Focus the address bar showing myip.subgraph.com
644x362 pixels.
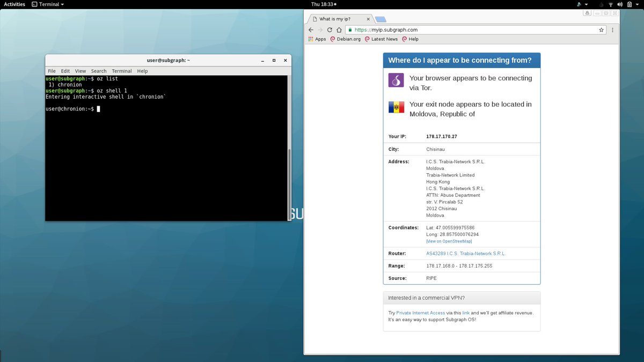coord(475,30)
